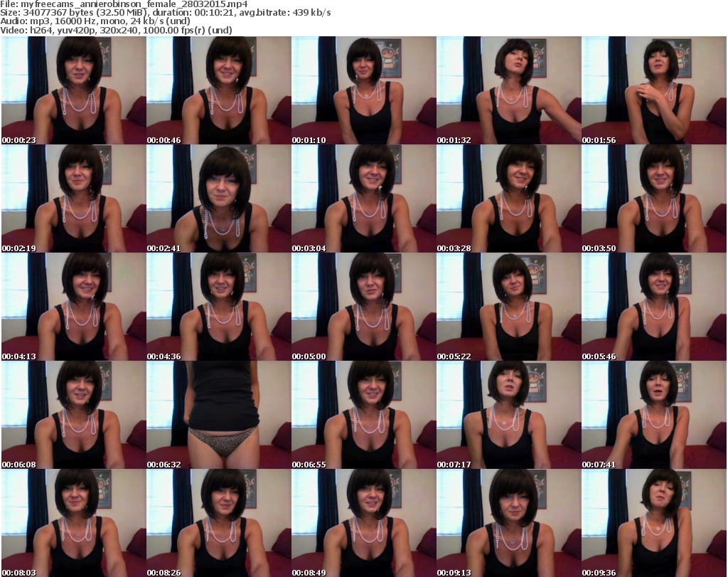The width and height of the screenshot is (728, 577).
Task: Select the thumbnail stamped 00:05:00
Action: (363, 307)
